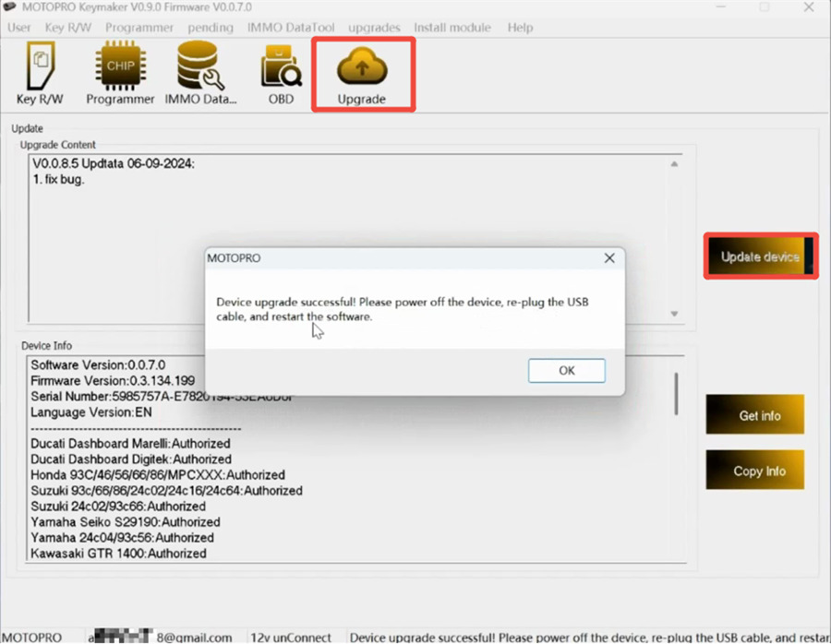Close the MOTOPRO Keymaker main window
The width and height of the screenshot is (831, 644).
[x=809, y=7]
